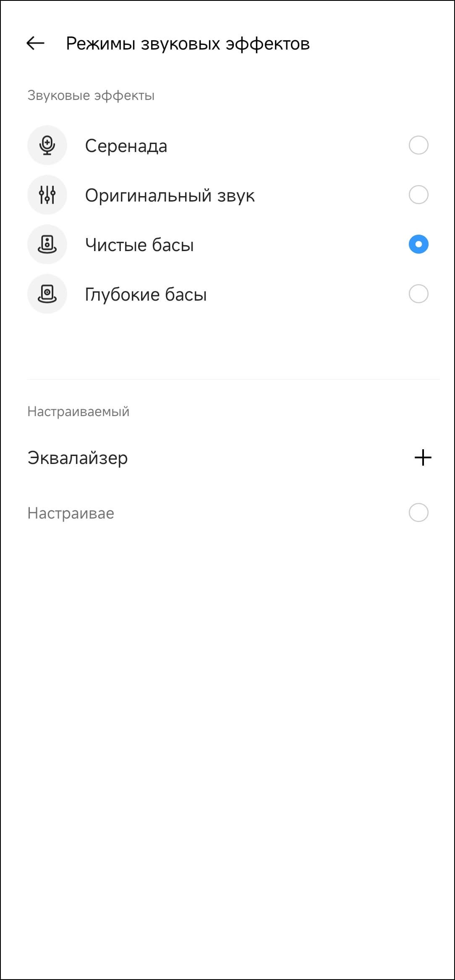Tap the Чистые басы text label
The image size is (455, 980).
(139, 245)
